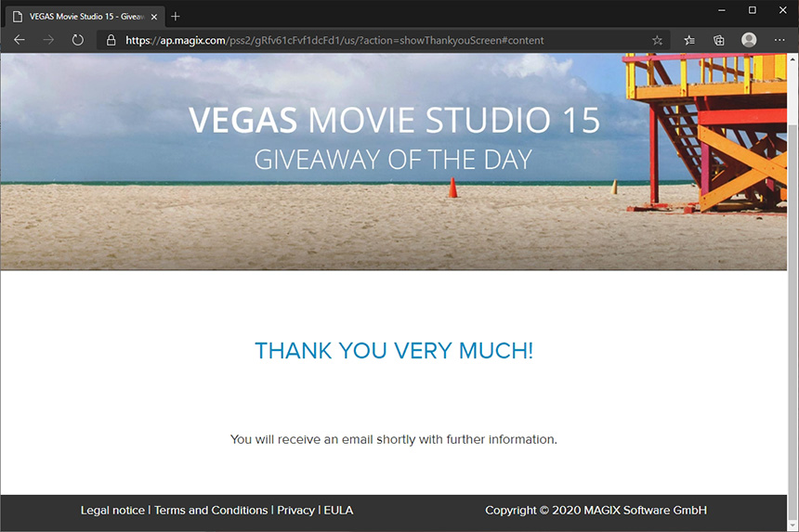Image resolution: width=799 pixels, height=532 pixels.
Task: Minimize the browser window
Action: 722,10
